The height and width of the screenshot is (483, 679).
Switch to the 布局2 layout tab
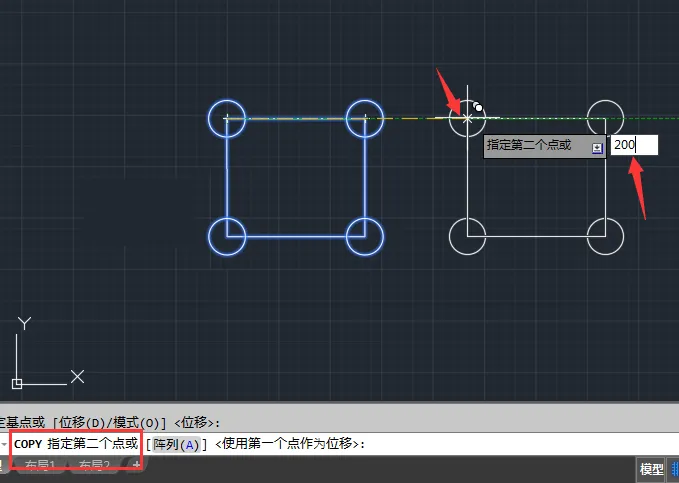tap(94, 466)
